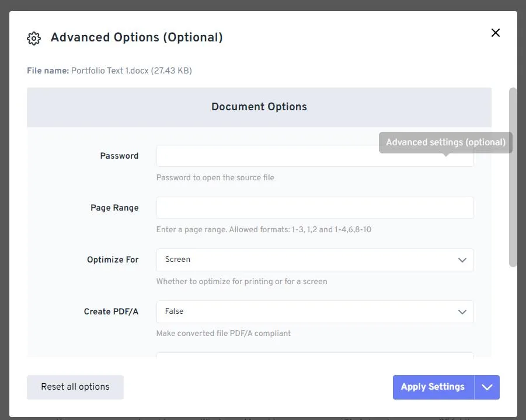This screenshot has width=526, height=420.
Task: Click inside the Password input field
Action: (315, 155)
